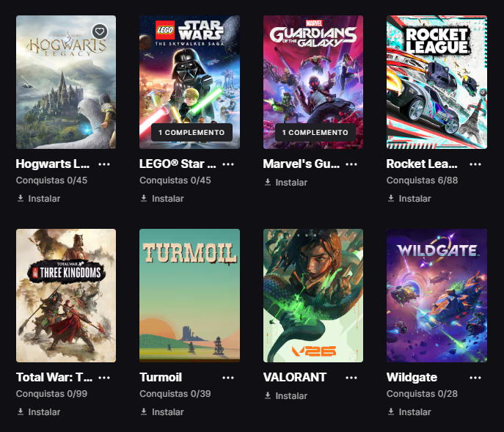Open the more options menu for Total War
504x432 pixels.
coord(104,377)
